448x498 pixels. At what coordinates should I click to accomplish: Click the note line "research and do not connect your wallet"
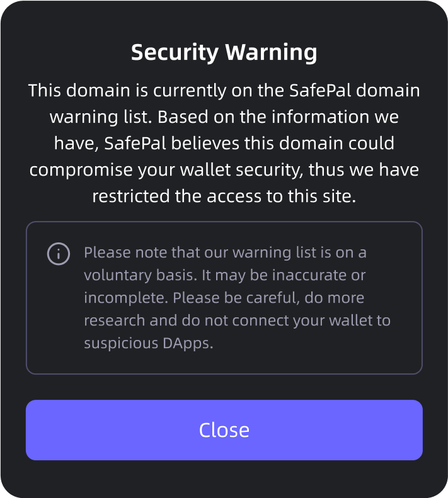(237, 320)
